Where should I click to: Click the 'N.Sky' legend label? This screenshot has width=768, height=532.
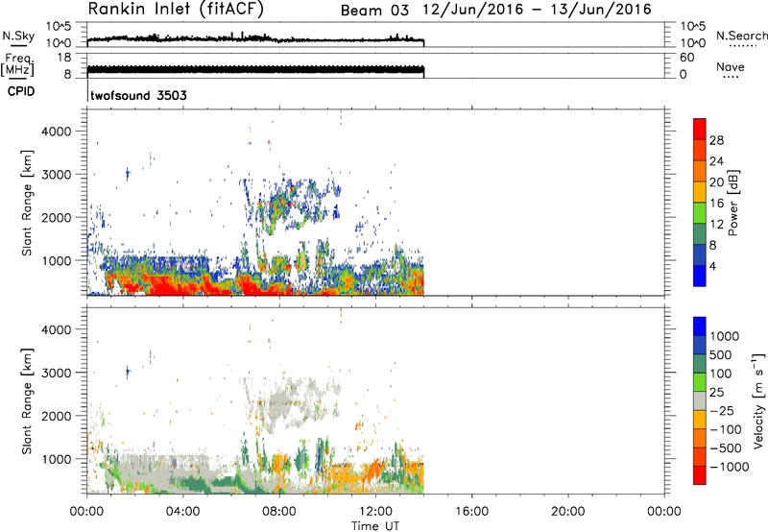18,36
